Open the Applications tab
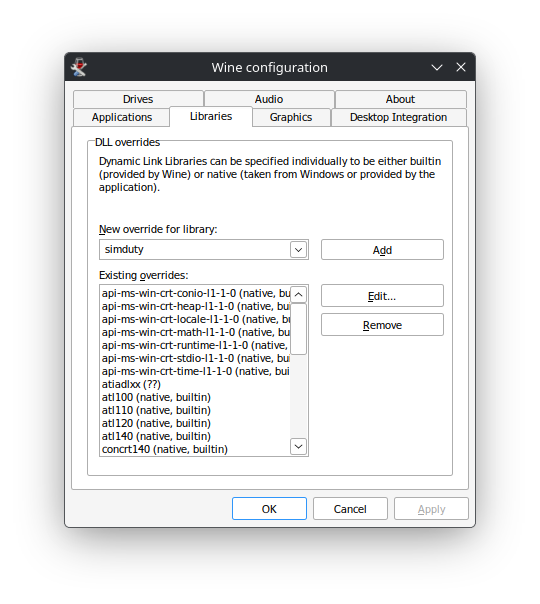This screenshot has height=604, width=540. (122, 117)
